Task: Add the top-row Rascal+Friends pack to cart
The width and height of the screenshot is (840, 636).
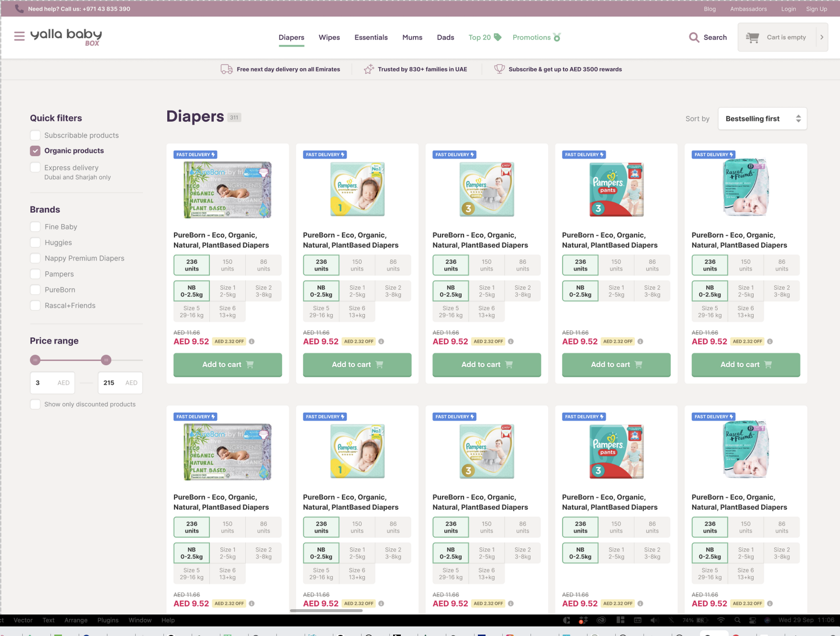Action: 745,364
